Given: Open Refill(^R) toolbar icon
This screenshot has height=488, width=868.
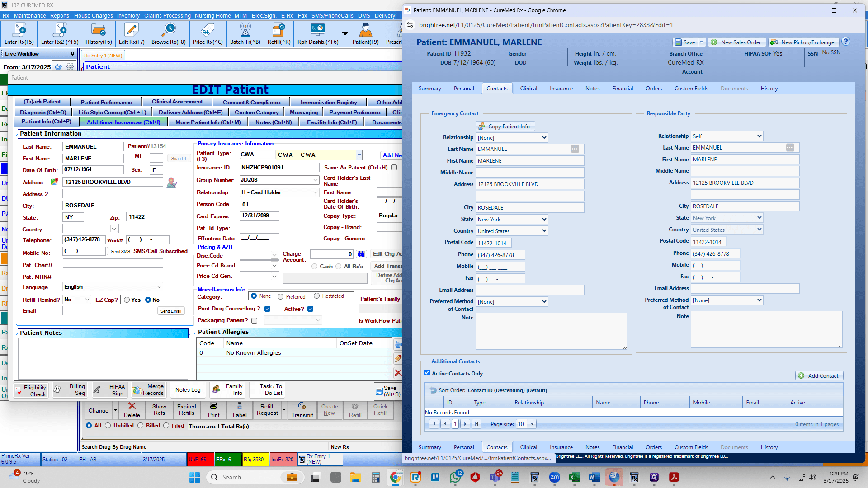Looking at the screenshot, I should click(279, 34).
